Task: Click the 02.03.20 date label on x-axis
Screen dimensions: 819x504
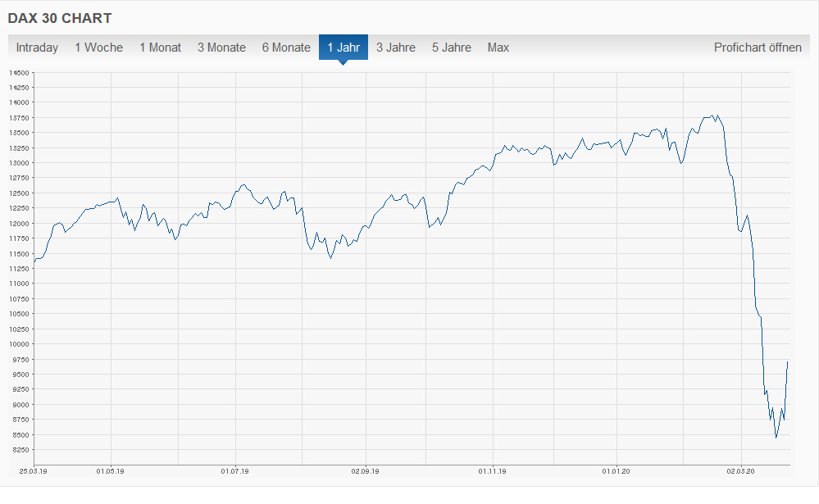Action: tap(741, 471)
